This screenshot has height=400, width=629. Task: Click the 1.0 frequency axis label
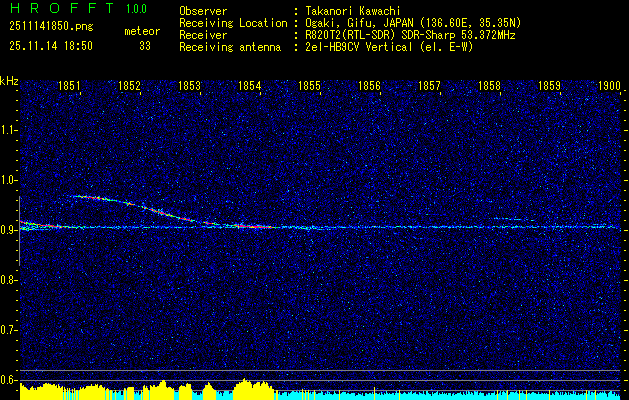tap(9, 180)
